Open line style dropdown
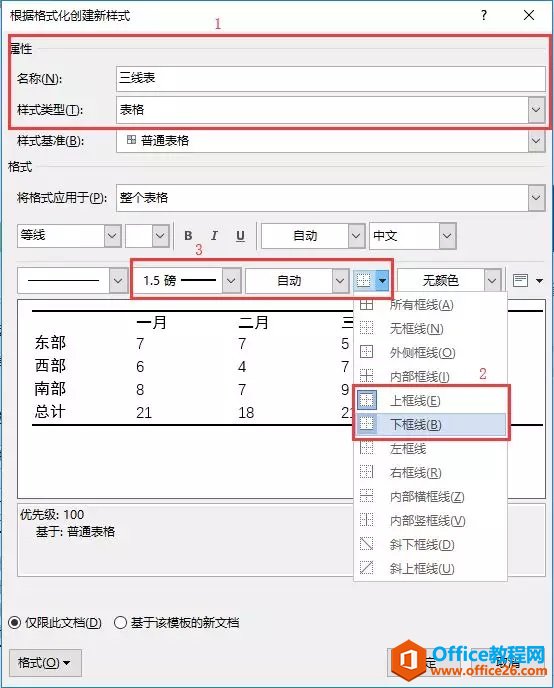Screen dimensions: 554x688 pyautogui.click(x=118, y=280)
